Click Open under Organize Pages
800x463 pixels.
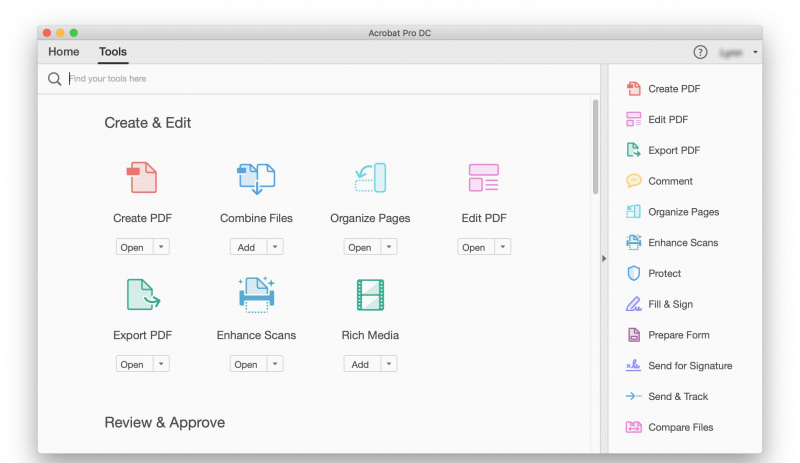click(362, 247)
